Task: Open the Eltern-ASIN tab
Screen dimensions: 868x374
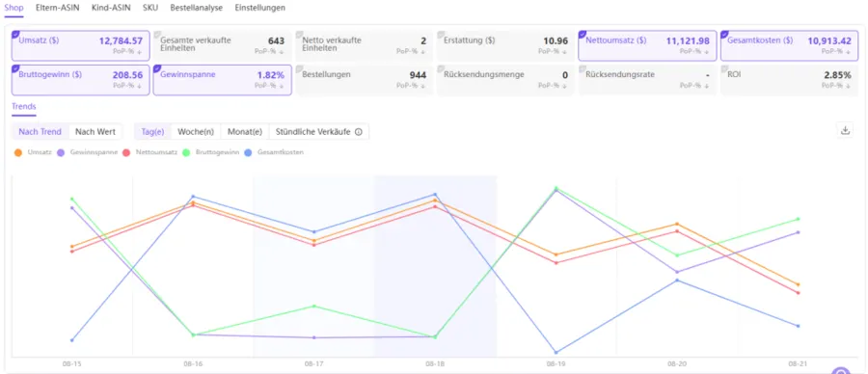Action: click(x=58, y=8)
